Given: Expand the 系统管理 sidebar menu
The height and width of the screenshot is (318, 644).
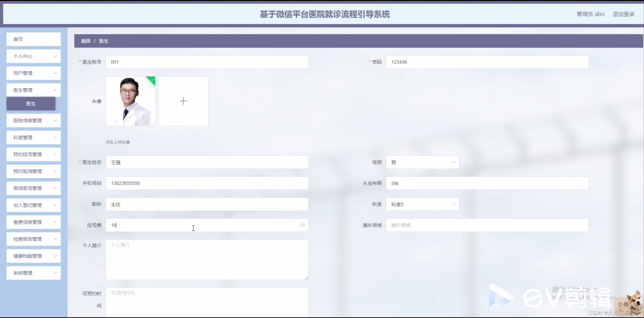Looking at the screenshot, I should [x=34, y=273].
